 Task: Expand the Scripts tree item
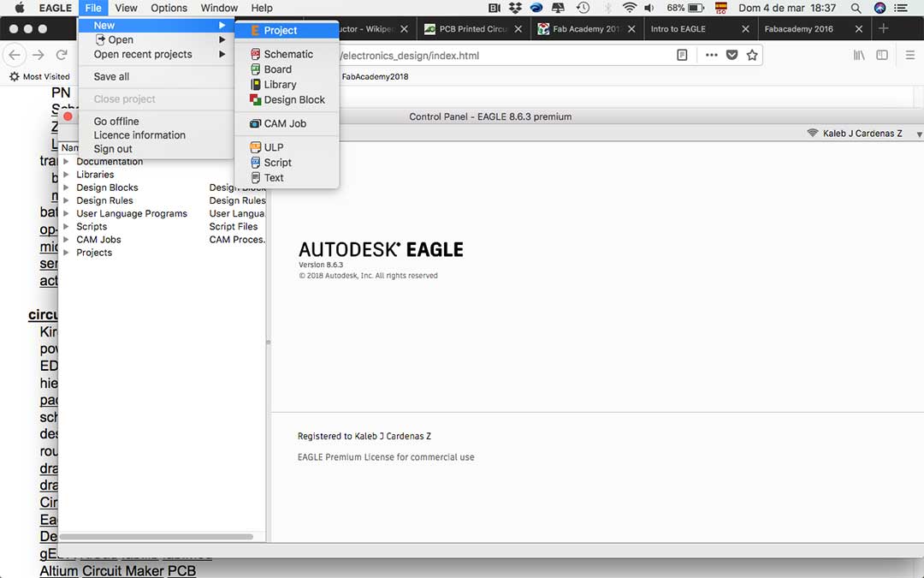66,226
